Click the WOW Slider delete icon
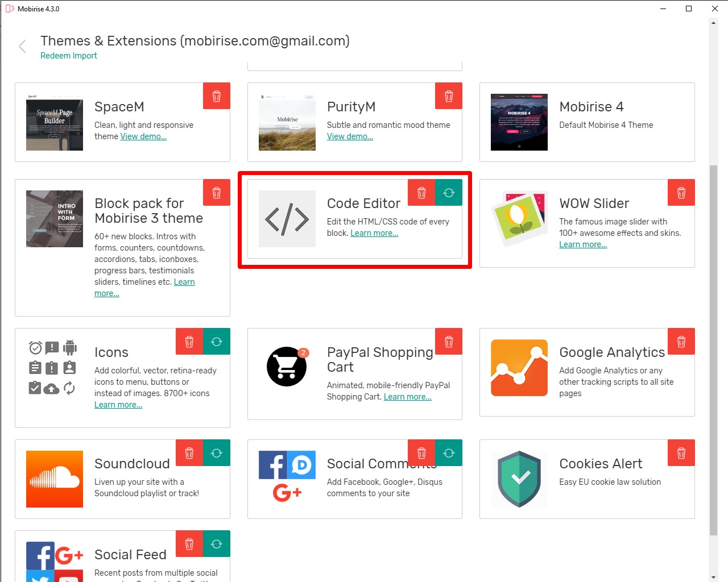The width and height of the screenshot is (728, 582). pos(681,193)
